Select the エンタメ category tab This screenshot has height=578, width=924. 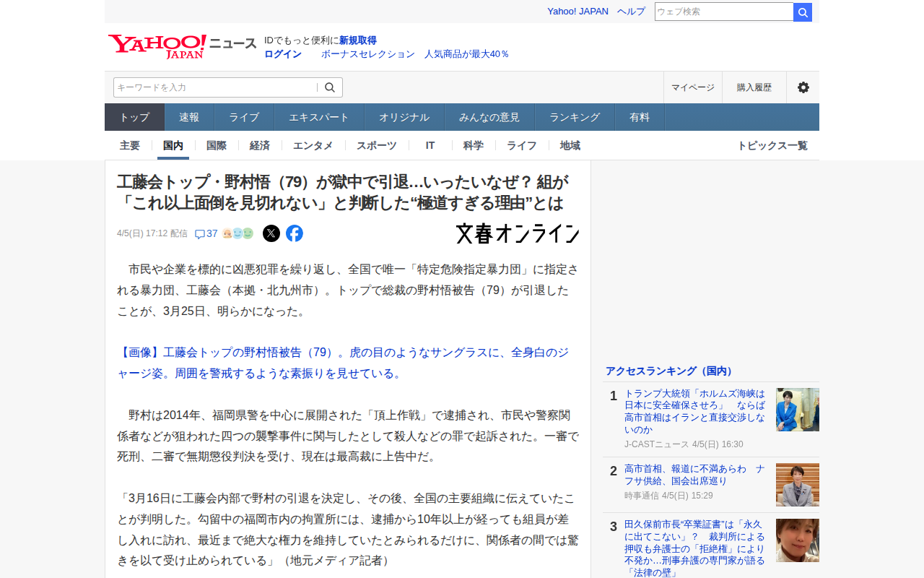click(x=313, y=145)
